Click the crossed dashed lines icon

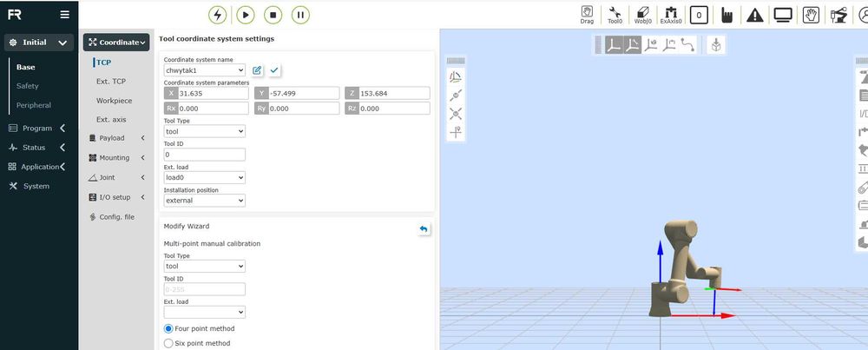click(456, 114)
